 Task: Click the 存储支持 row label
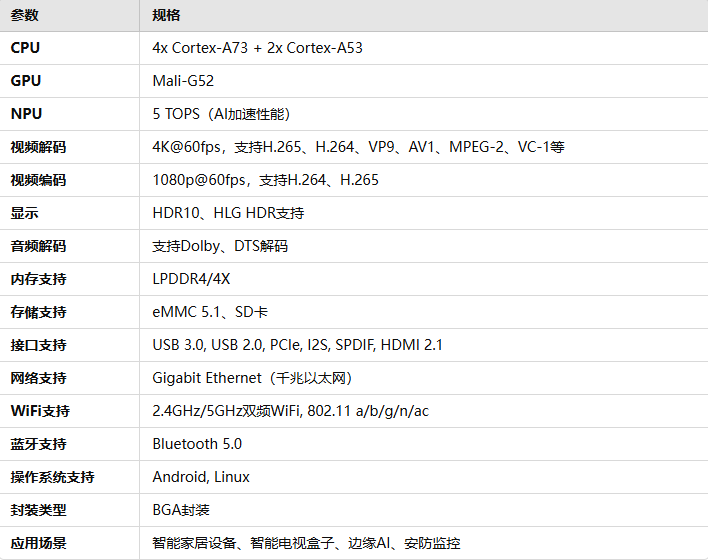click(x=38, y=312)
